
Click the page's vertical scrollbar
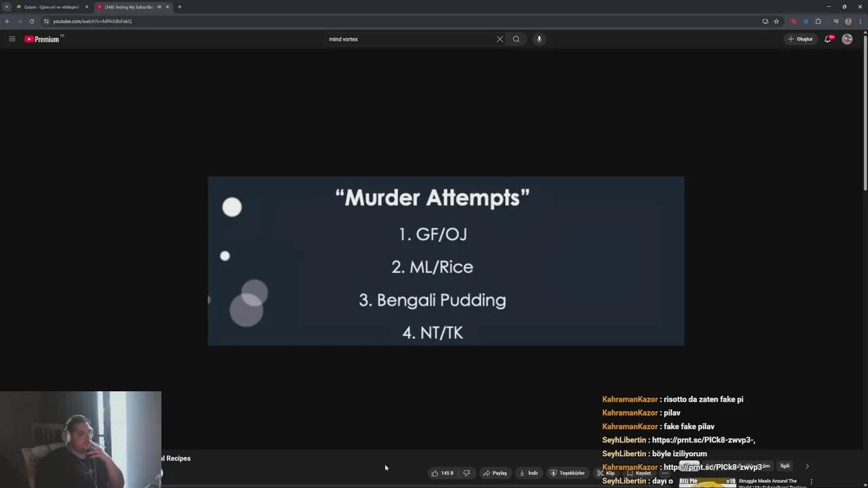click(865, 115)
